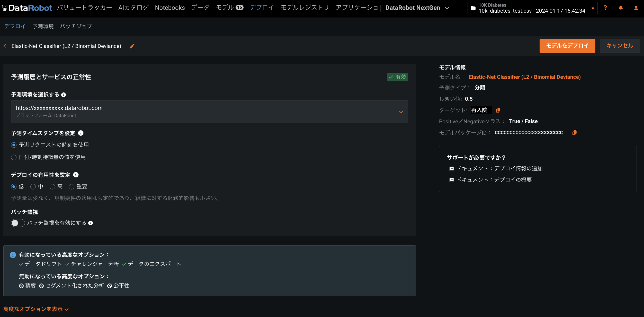Switch to the 予測環境 tab
Viewport: 644px width, 317px height.
[x=43, y=26]
